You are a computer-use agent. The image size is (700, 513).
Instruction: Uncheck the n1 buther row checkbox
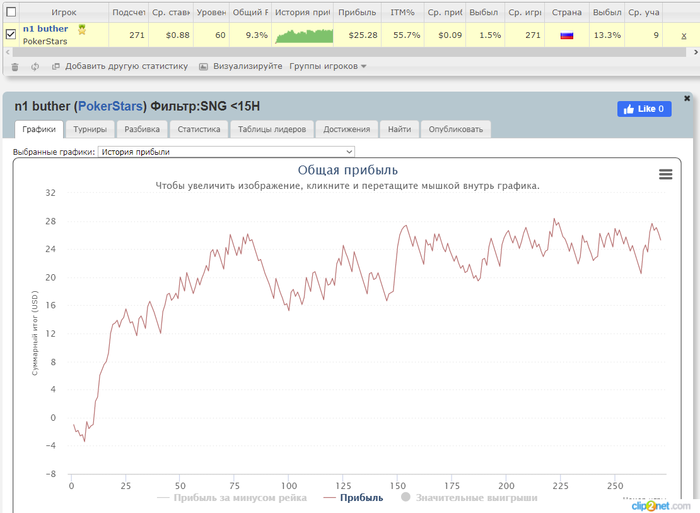[11, 34]
